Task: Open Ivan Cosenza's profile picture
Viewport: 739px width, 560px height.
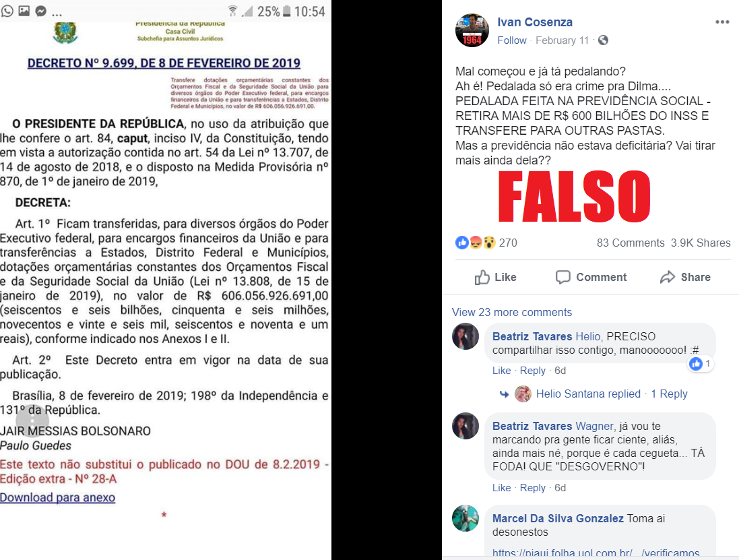Action: click(472, 30)
